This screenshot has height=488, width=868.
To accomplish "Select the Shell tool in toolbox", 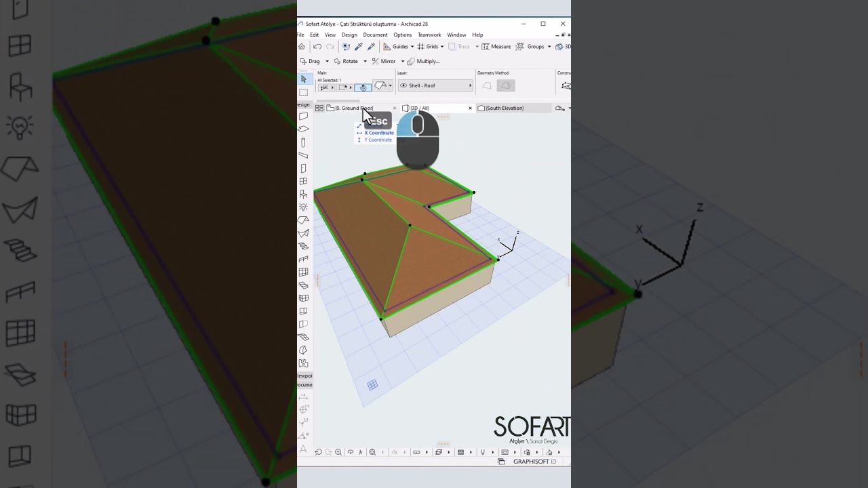I will click(x=303, y=233).
